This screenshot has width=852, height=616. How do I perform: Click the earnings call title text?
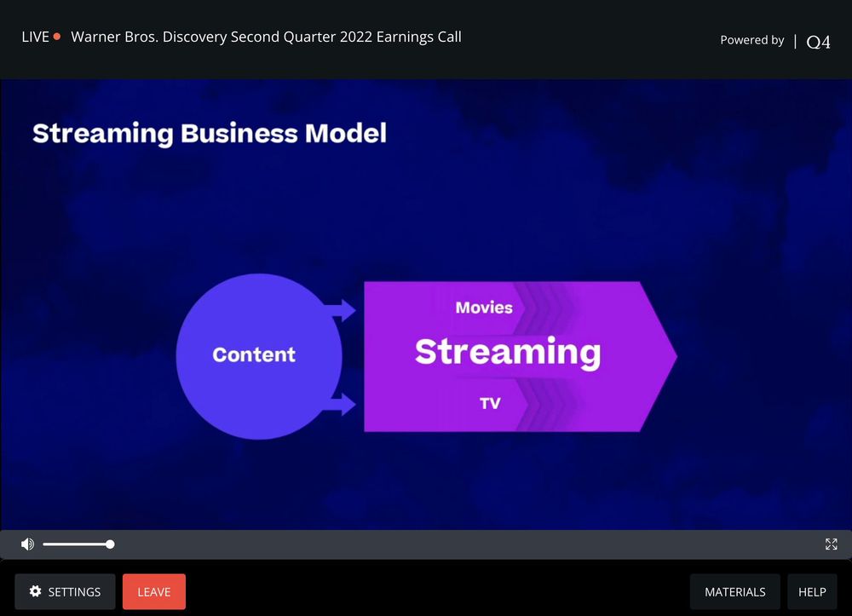[267, 37]
